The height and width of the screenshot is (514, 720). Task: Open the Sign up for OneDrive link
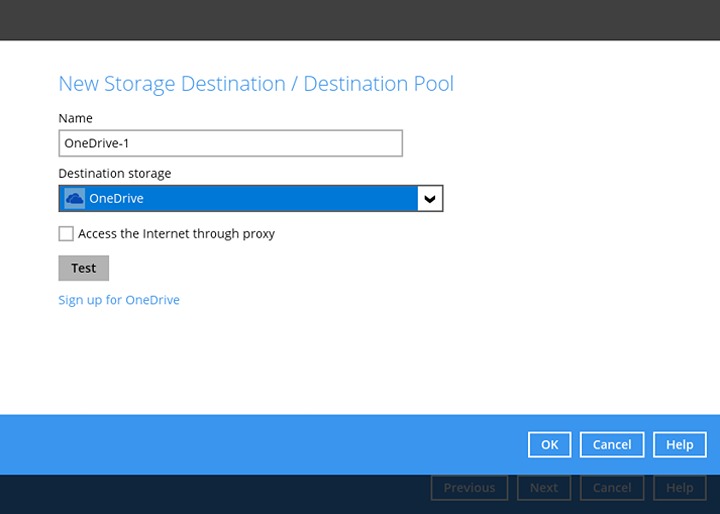click(119, 300)
